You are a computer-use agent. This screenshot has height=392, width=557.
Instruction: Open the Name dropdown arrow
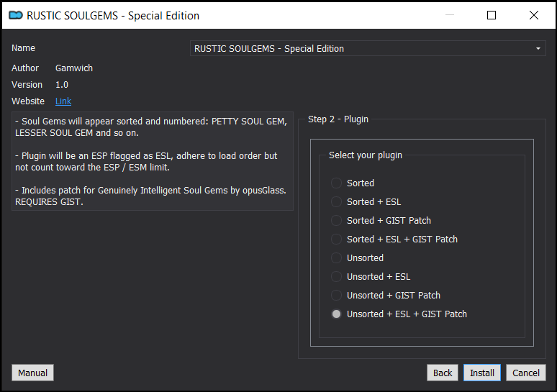538,49
